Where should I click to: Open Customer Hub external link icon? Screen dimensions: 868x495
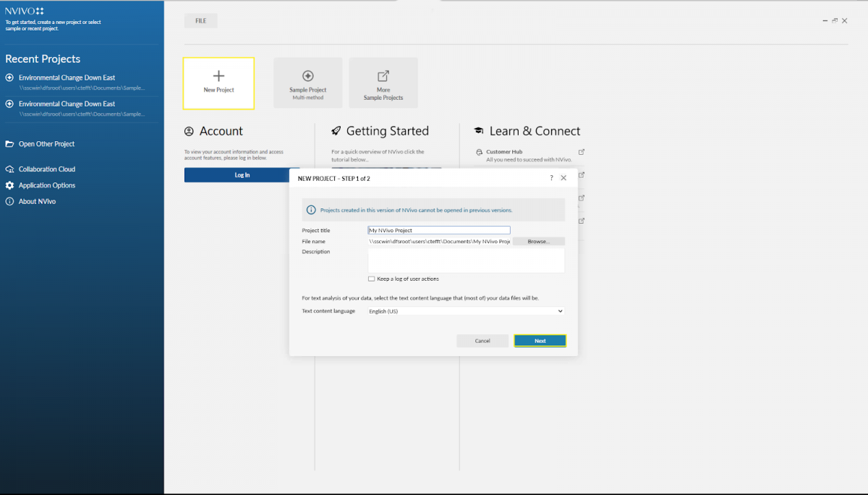point(581,150)
